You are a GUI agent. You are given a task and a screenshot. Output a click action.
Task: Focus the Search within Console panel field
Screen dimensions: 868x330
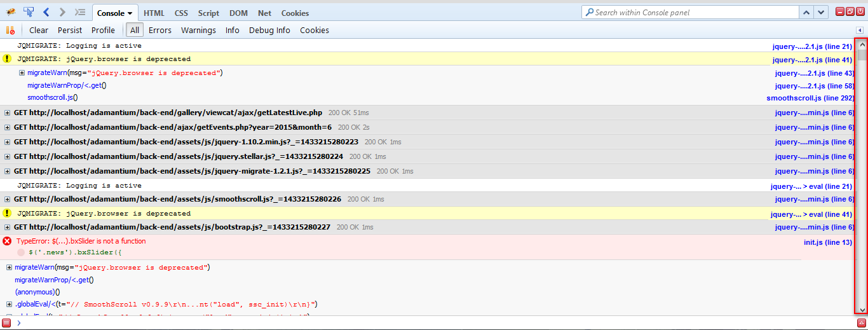click(689, 12)
